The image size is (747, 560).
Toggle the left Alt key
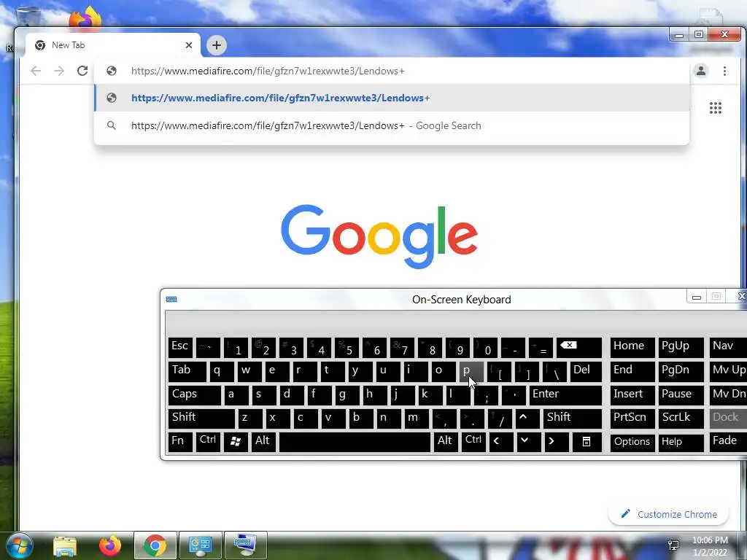(x=263, y=442)
